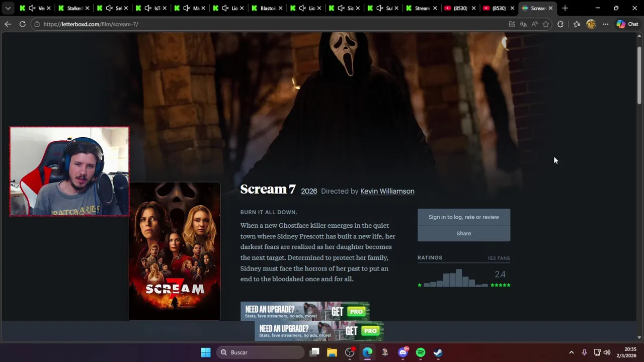Viewport: 644px width, 362px height.
Task: View site information lock icon
Action: 37,24
